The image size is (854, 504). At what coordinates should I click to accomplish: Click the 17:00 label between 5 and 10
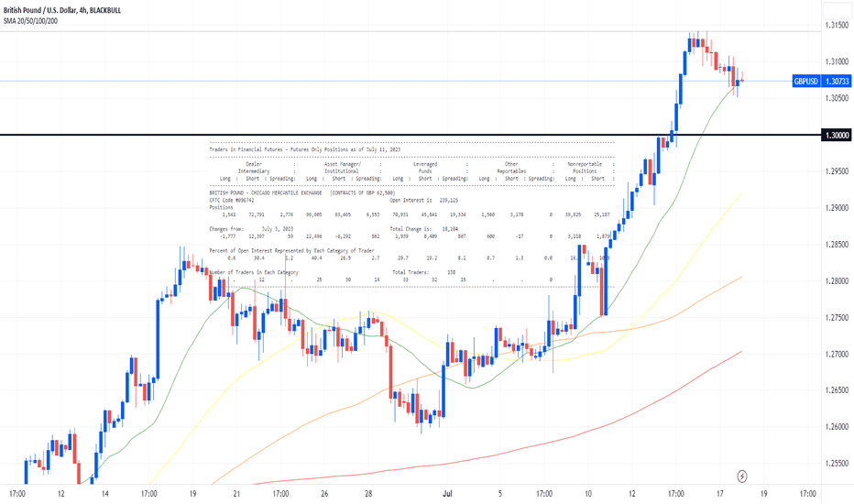pos(544,494)
